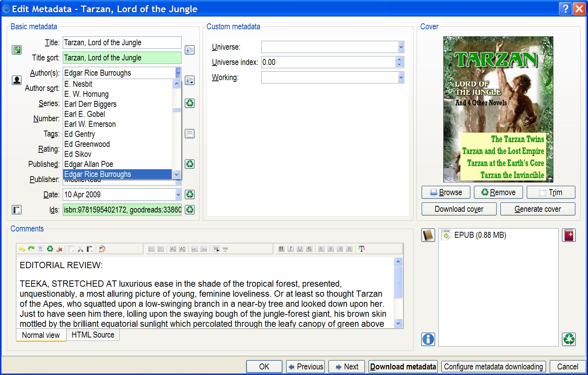
Task: Justify comment text
Action: pos(349,249)
